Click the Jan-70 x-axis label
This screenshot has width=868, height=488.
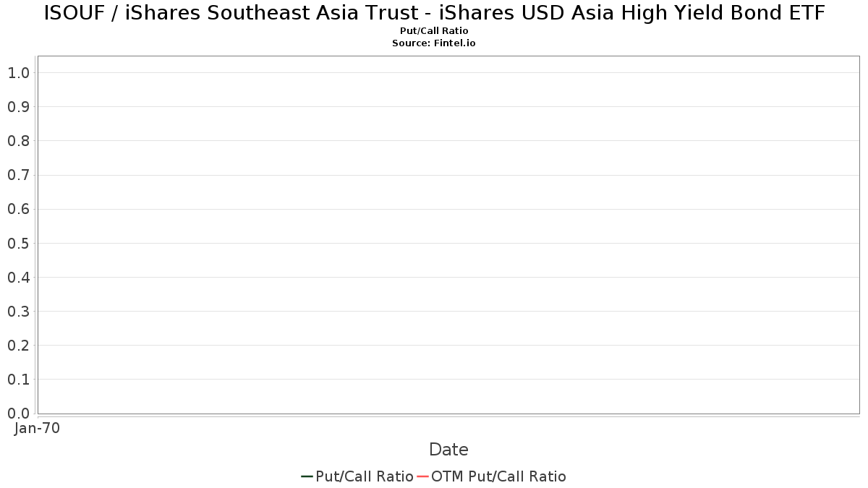click(37, 428)
